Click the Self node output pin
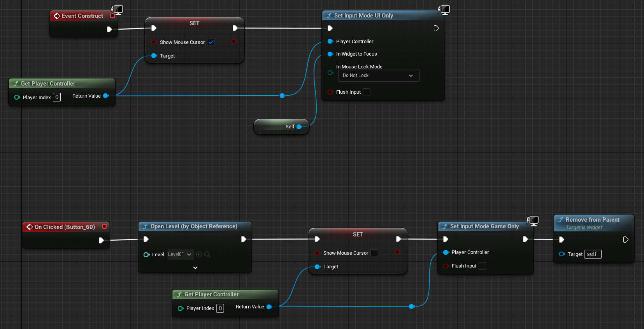This screenshot has width=644, height=329. click(x=299, y=127)
